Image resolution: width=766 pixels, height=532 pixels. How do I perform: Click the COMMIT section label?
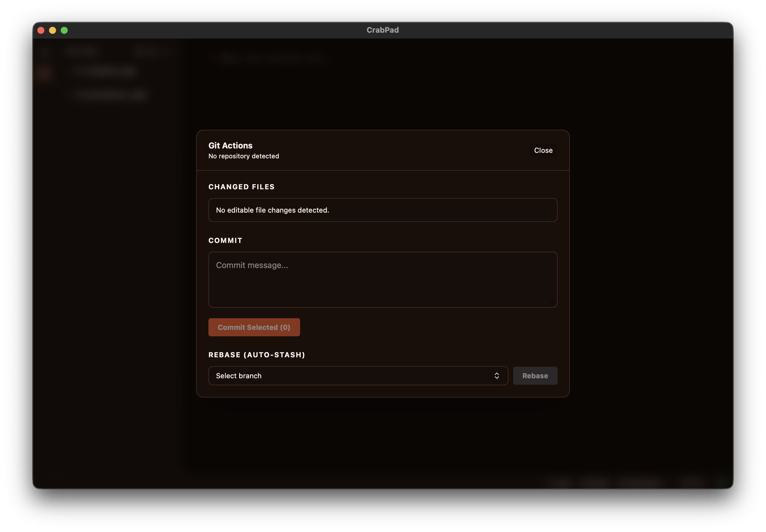click(226, 240)
